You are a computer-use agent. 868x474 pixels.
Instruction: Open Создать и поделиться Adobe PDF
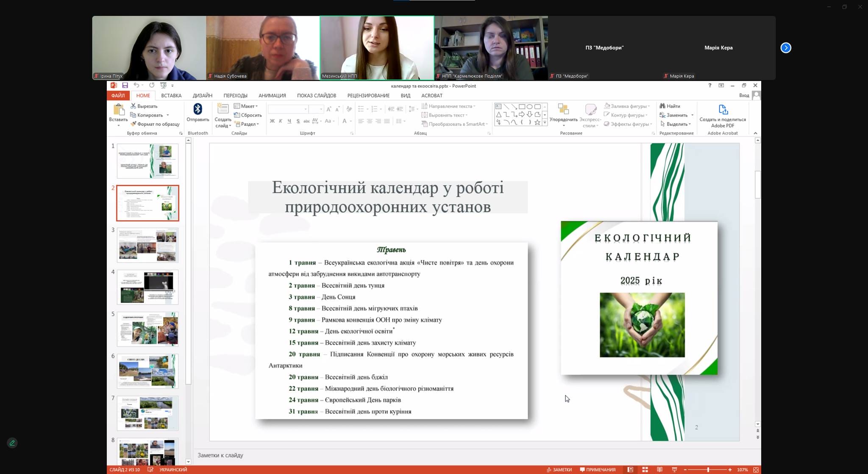point(723,116)
